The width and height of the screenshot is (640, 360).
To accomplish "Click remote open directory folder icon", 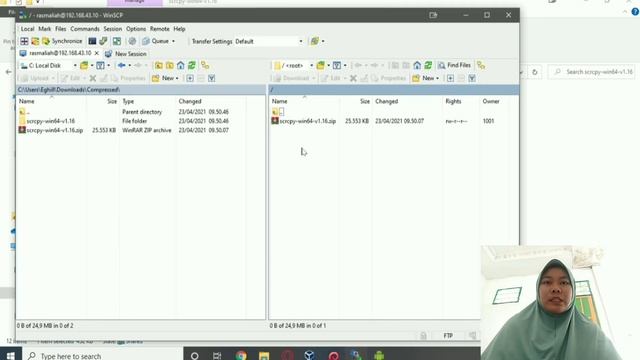I will [x=321, y=66].
